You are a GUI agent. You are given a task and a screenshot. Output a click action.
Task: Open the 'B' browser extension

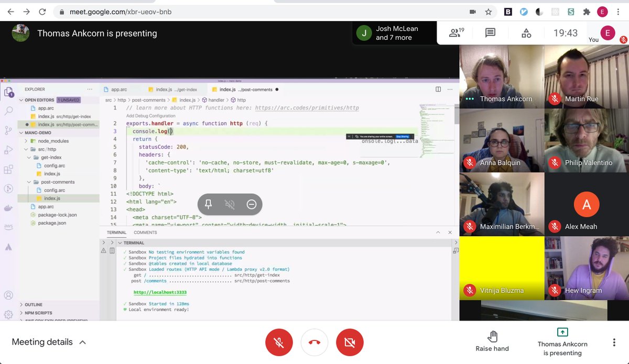pyautogui.click(x=508, y=12)
